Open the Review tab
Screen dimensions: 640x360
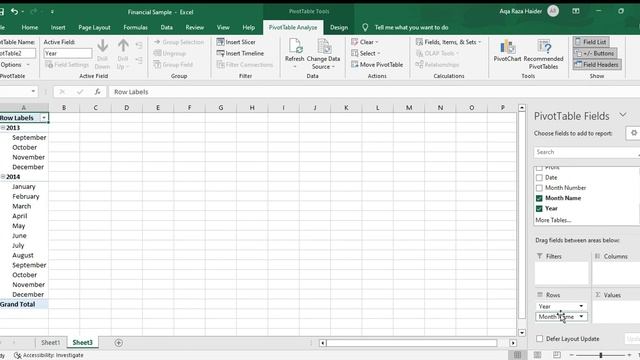[x=194, y=27]
